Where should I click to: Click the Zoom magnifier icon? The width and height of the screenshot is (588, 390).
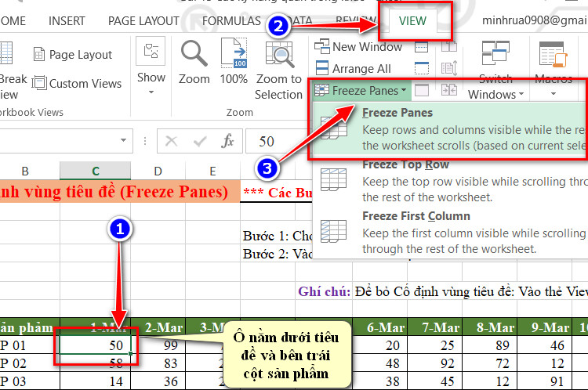pyautogui.click(x=194, y=53)
